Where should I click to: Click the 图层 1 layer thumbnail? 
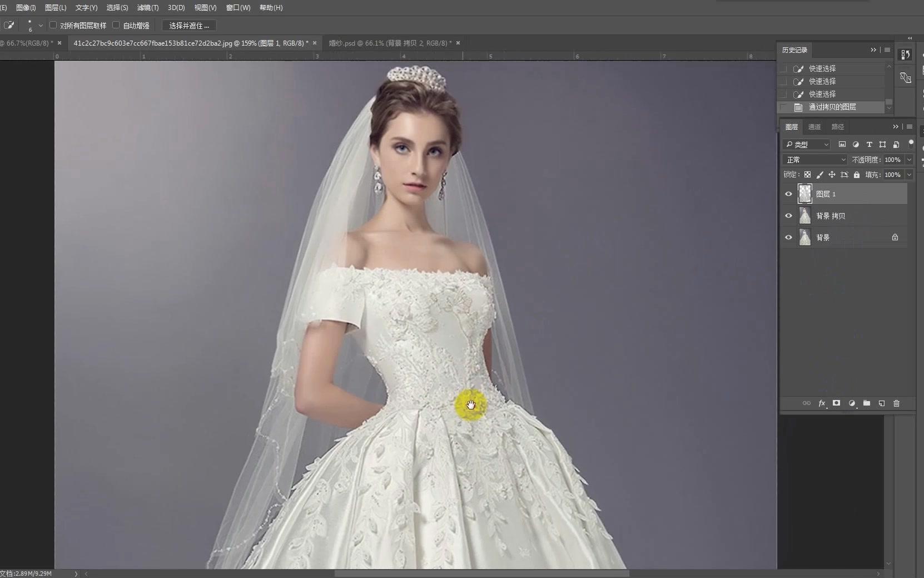coord(805,194)
